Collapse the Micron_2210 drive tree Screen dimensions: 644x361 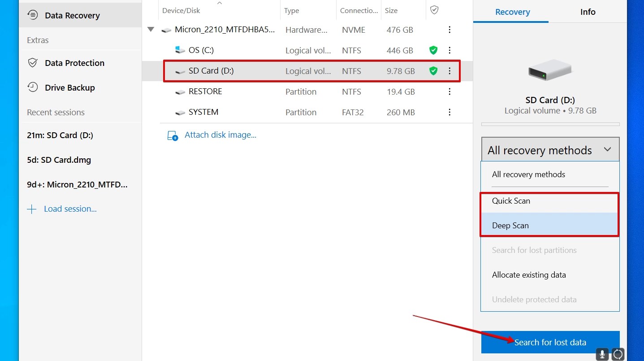151,30
